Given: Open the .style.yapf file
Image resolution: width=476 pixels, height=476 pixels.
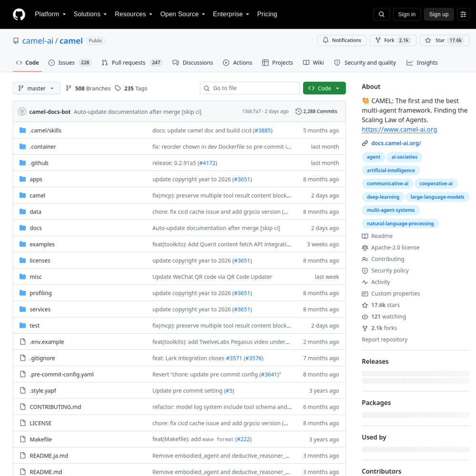Looking at the screenshot, I should click(43, 391).
